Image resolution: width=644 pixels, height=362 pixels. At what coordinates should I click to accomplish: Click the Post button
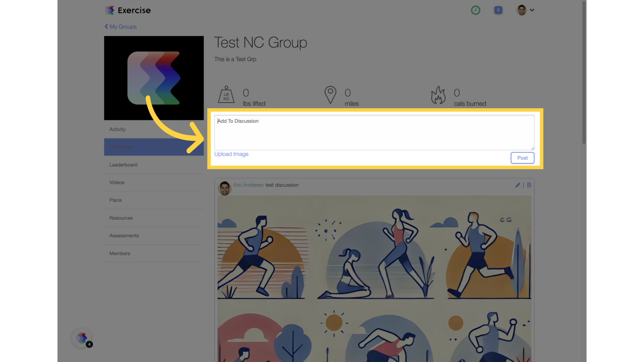pyautogui.click(x=522, y=158)
